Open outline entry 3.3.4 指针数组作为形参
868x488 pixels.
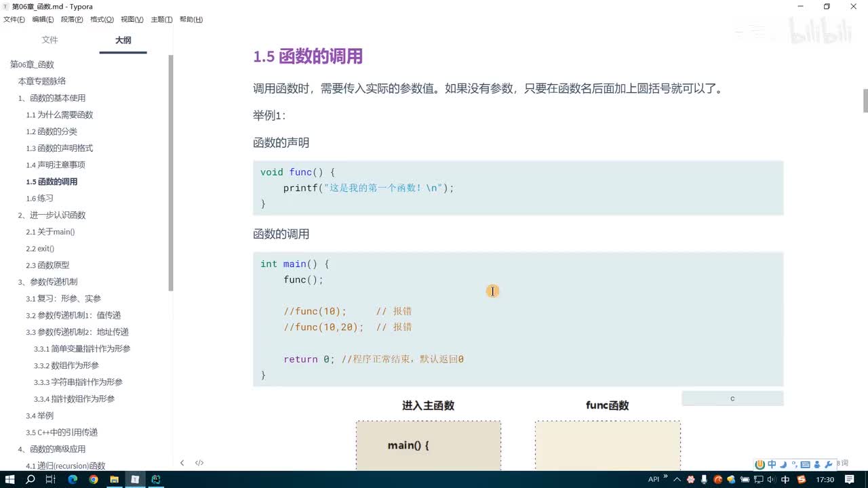click(75, 399)
